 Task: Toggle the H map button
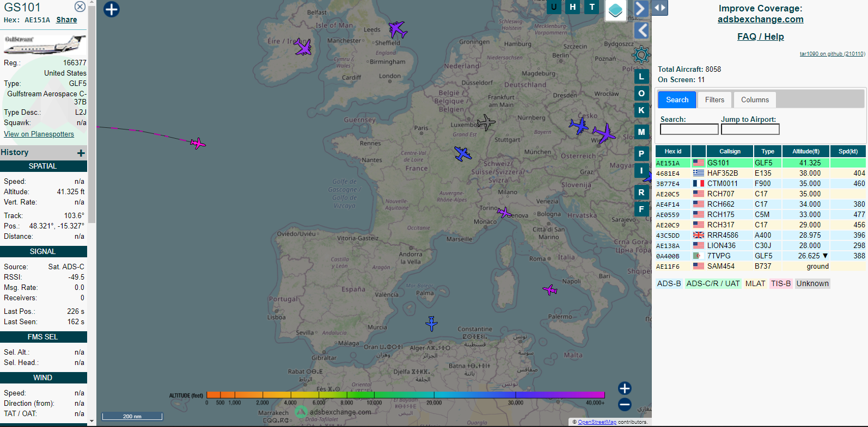point(573,7)
